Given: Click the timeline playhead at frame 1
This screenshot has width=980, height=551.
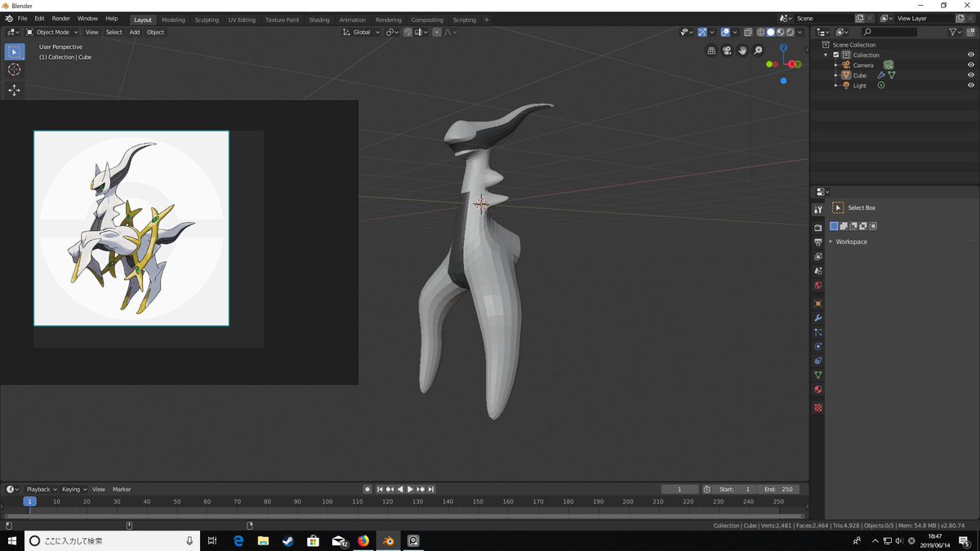Looking at the screenshot, I should click(x=29, y=501).
